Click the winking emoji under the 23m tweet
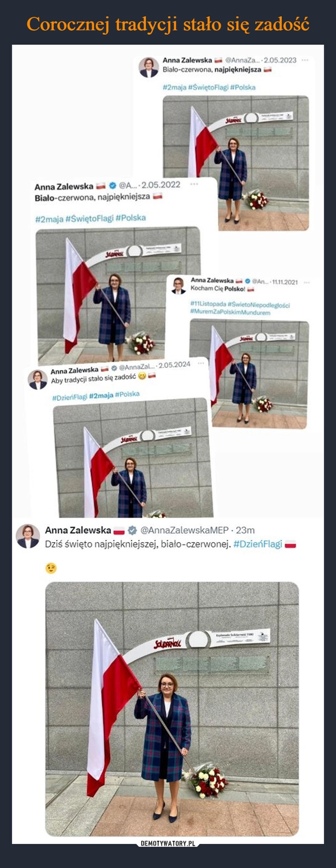 click(52, 568)
